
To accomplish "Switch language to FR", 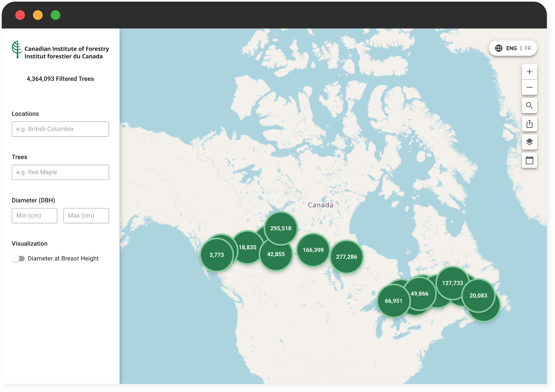I will pyautogui.click(x=528, y=48).
